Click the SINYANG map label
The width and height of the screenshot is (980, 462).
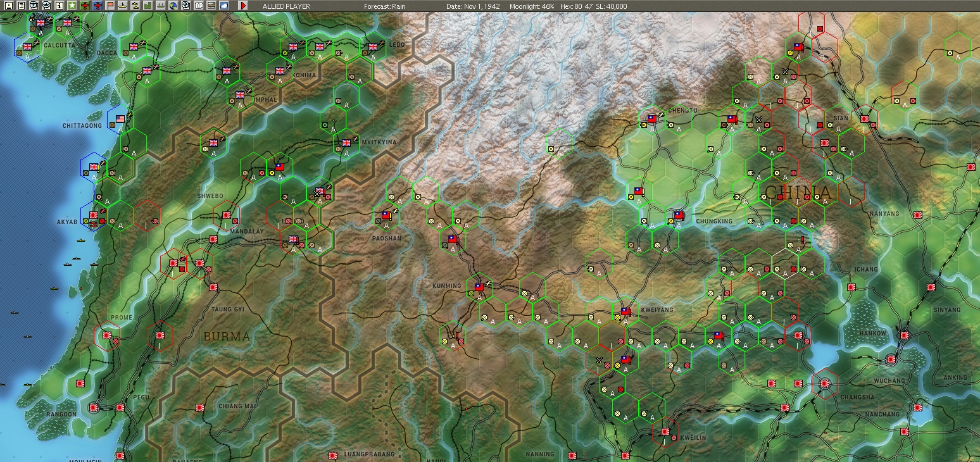(x=946, y=310)
